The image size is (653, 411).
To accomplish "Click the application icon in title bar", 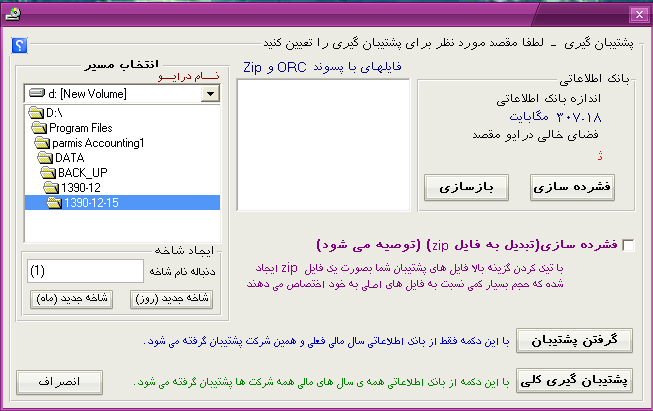I will pos(13,15).
